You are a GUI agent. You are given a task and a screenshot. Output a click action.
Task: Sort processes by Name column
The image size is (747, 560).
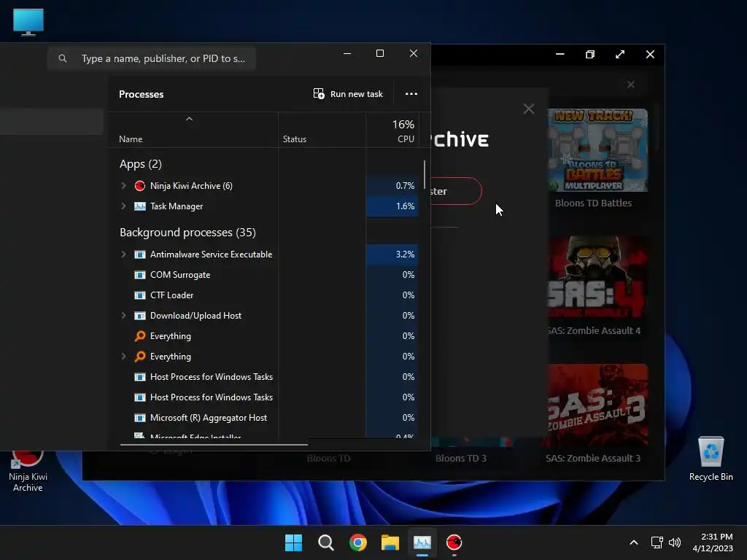point(131,139)
